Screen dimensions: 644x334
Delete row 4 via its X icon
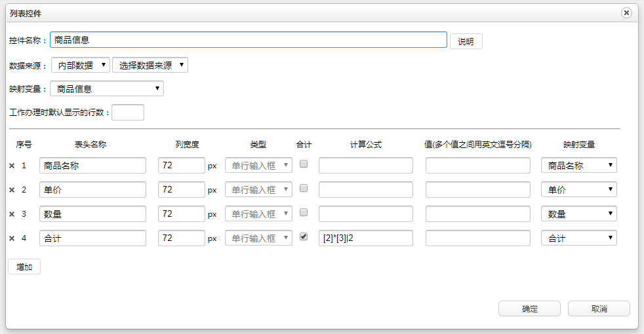coord(12,238)
